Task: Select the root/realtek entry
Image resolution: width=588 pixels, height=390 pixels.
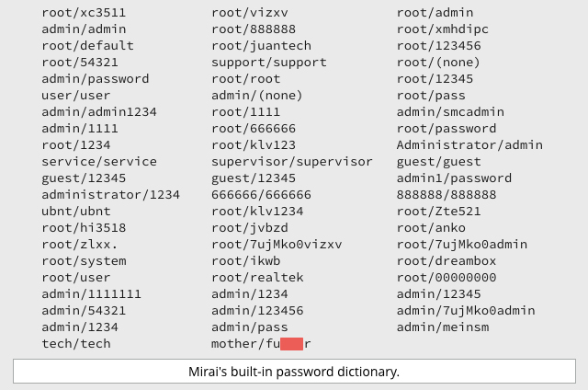Action: click(x=257, y=278)
